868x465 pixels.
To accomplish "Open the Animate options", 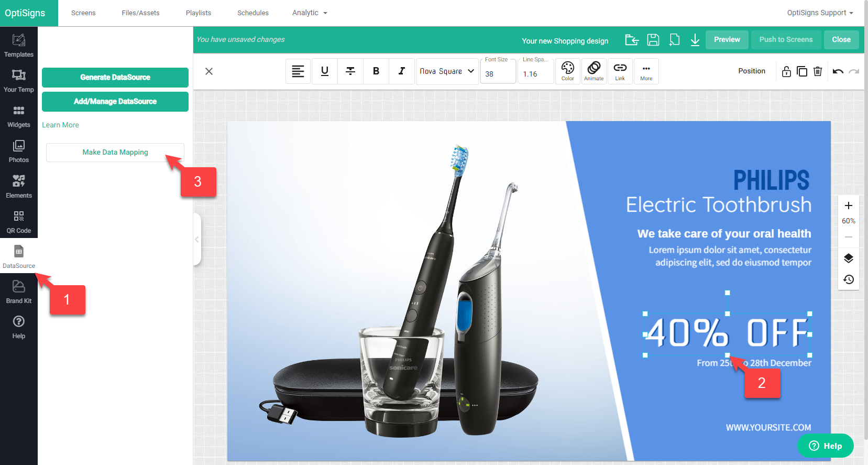I will [x=594, y=71].
